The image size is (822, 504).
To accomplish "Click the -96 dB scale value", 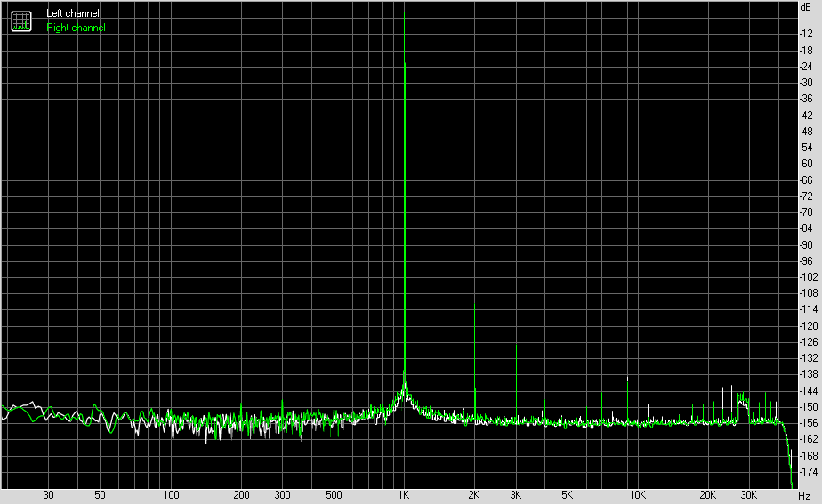I will pyautogui.click(x=806, y=261).
